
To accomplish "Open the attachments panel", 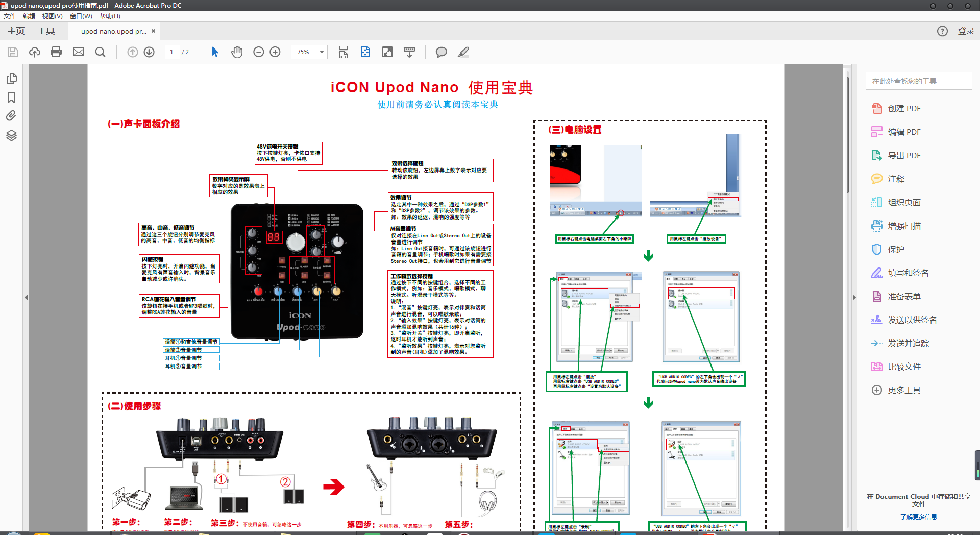I will point(11,116).
